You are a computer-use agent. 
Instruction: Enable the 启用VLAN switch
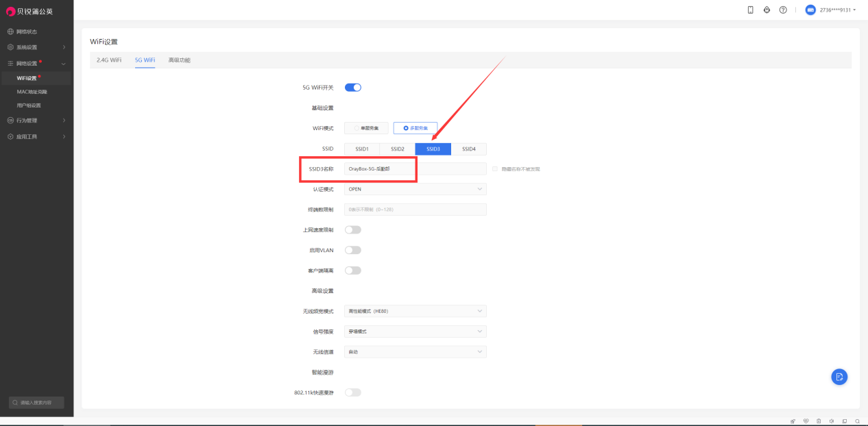tap(352, 250)
